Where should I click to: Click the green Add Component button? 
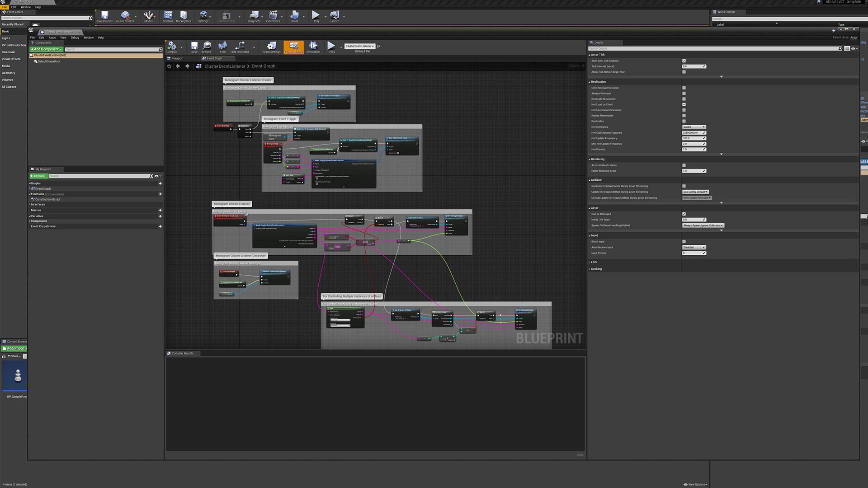(x=47, y=49)
